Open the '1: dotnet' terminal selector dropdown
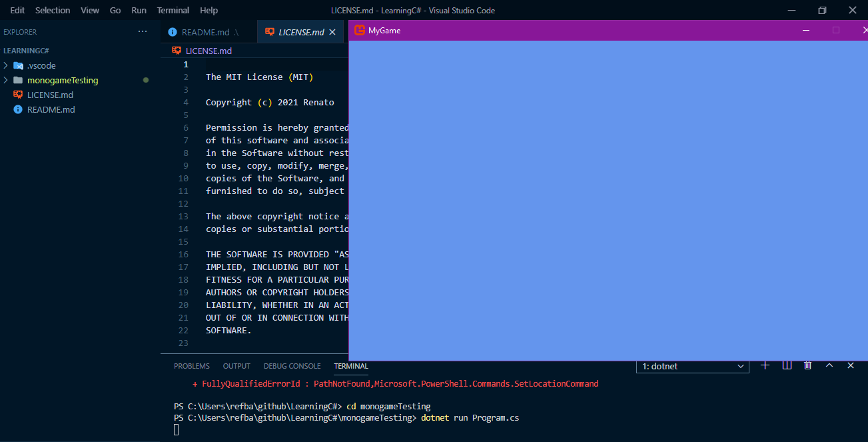 coord(691,365)
